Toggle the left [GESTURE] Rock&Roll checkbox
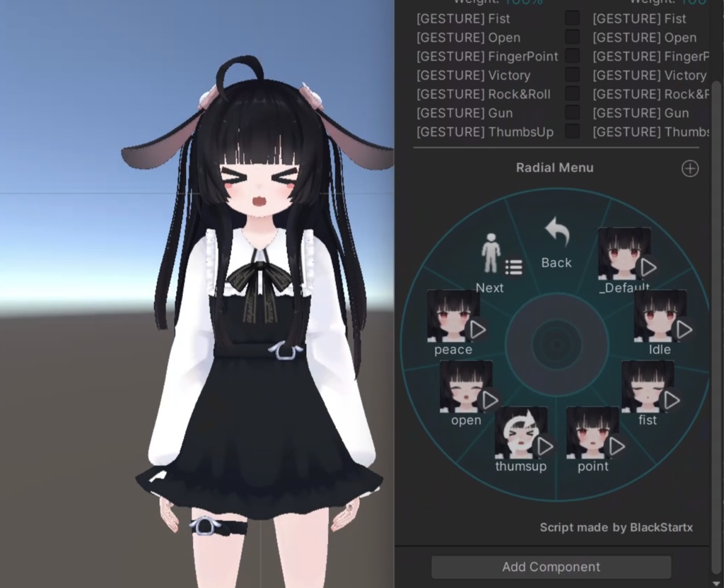This screenshot has height=588, width=724. (x=572, y=93)
